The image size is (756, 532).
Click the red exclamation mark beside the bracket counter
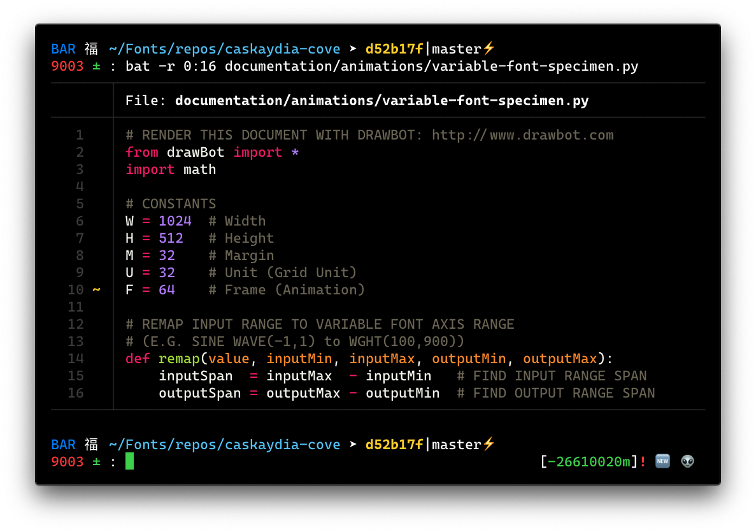click(x=643, y=461)
